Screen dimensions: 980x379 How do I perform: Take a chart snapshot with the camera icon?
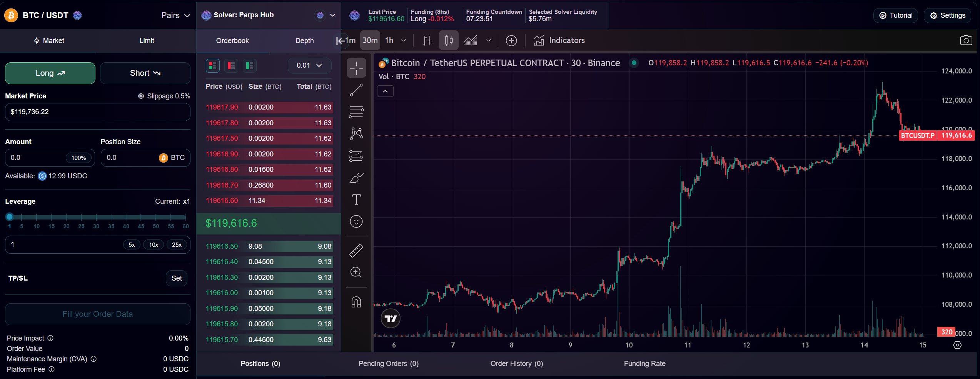pos(966,40)
